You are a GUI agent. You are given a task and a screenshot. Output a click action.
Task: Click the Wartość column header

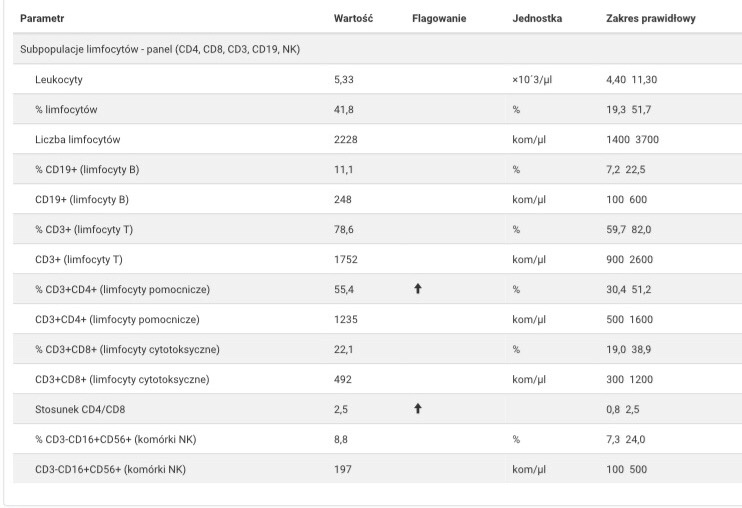click(x=353, y=18)
